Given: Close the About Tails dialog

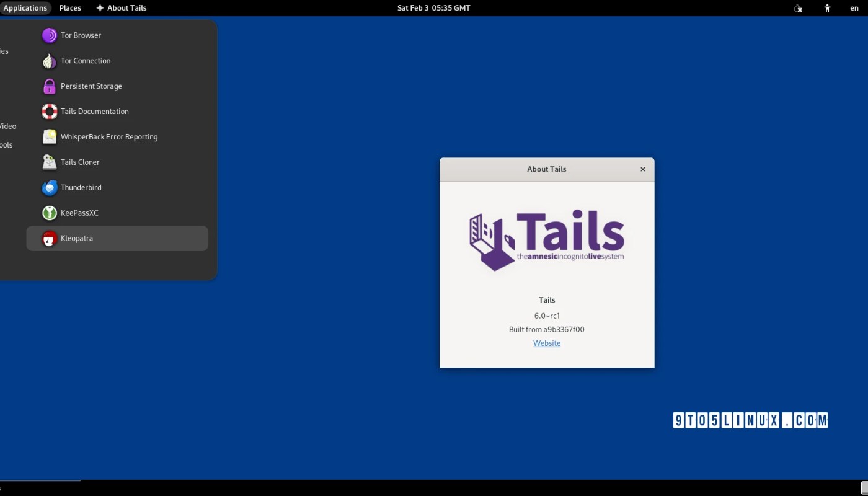Looking at the screenshot, I should (642, 169).
